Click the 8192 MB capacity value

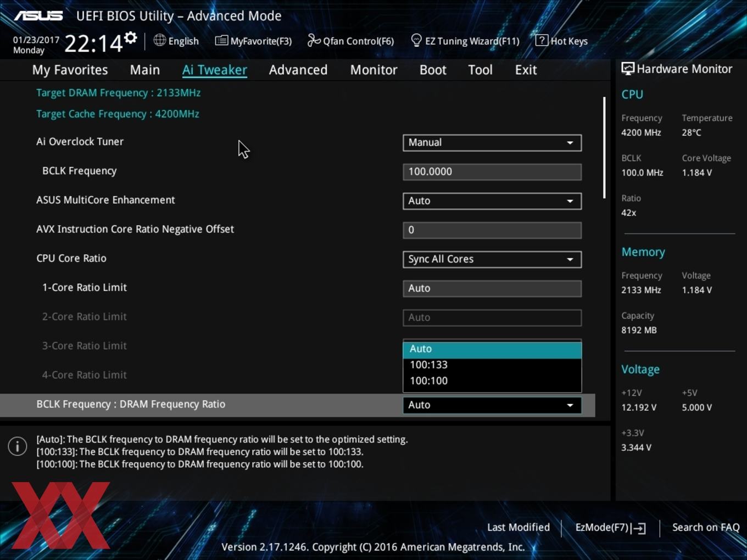coord(639,330)
